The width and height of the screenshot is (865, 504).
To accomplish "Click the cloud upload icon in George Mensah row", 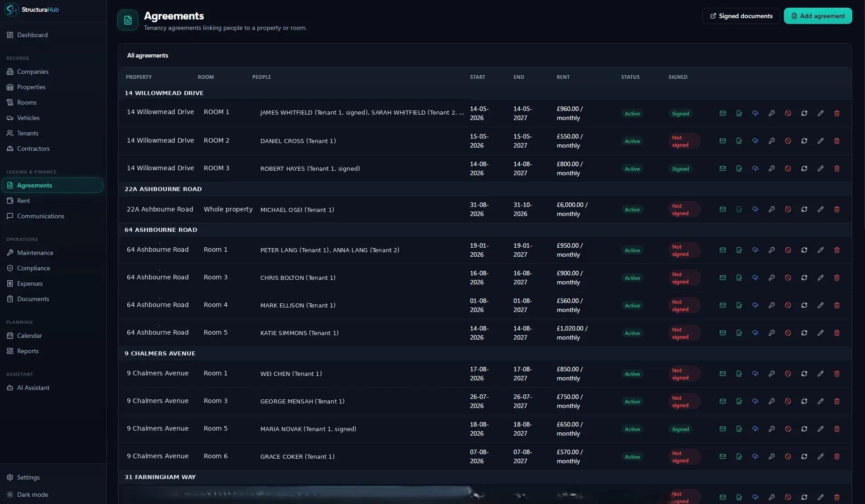I will [755, 401].
